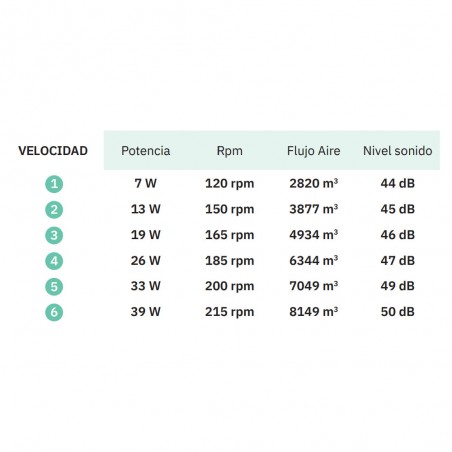Click the 33 W power value

146,286
